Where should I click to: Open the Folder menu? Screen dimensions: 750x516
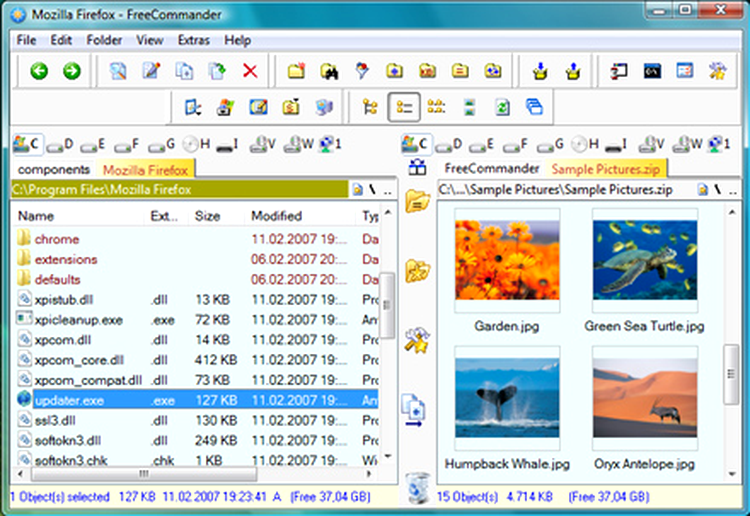click(104, 40)
